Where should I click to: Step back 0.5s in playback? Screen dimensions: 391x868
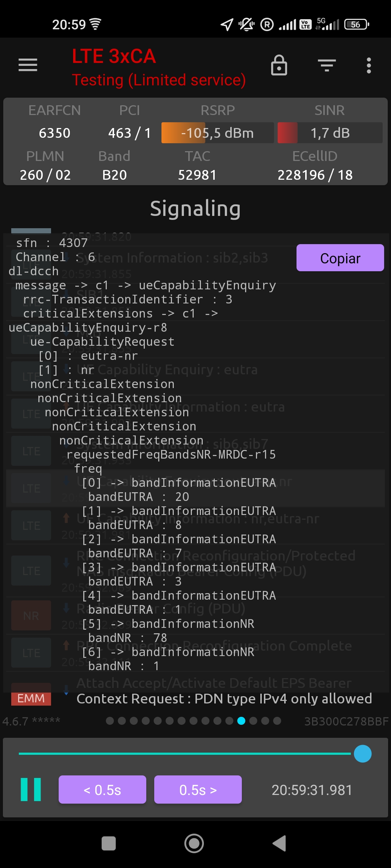pos(102,790)
